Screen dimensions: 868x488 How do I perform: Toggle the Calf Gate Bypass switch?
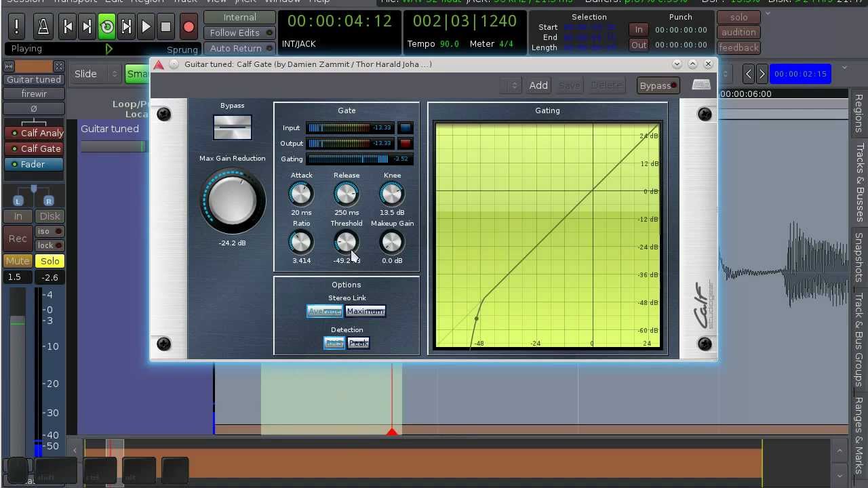[x=233, y=127]
